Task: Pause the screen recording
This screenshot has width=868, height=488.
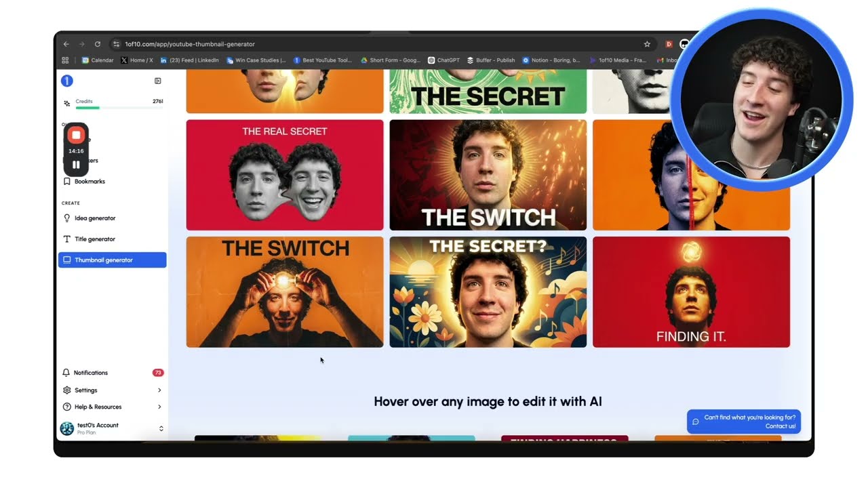Action: 76,165
